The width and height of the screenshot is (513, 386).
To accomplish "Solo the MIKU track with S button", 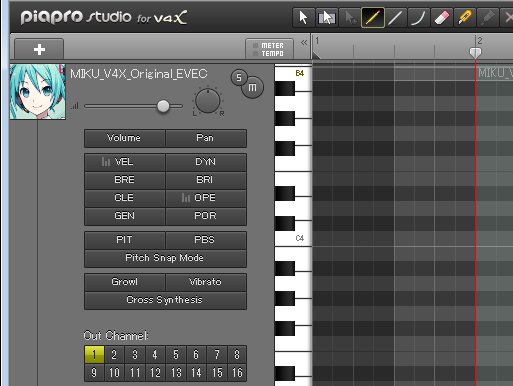I will click(x=239, y=78).
